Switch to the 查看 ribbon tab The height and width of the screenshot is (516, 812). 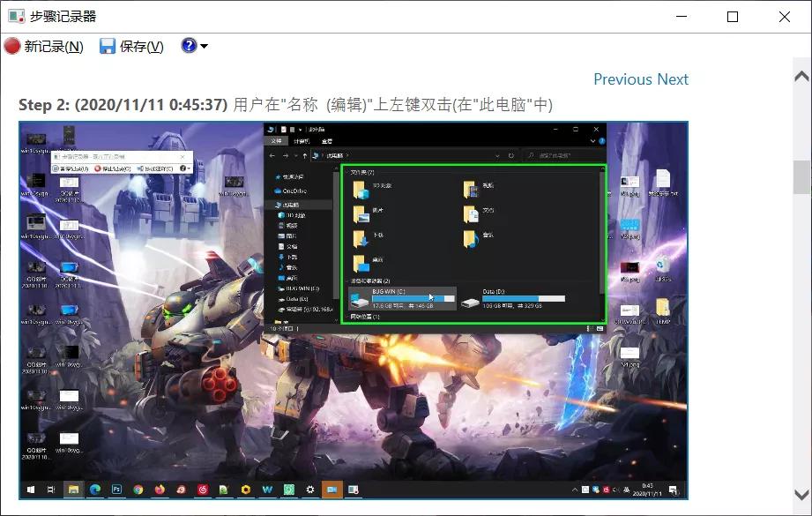[327, 141]
